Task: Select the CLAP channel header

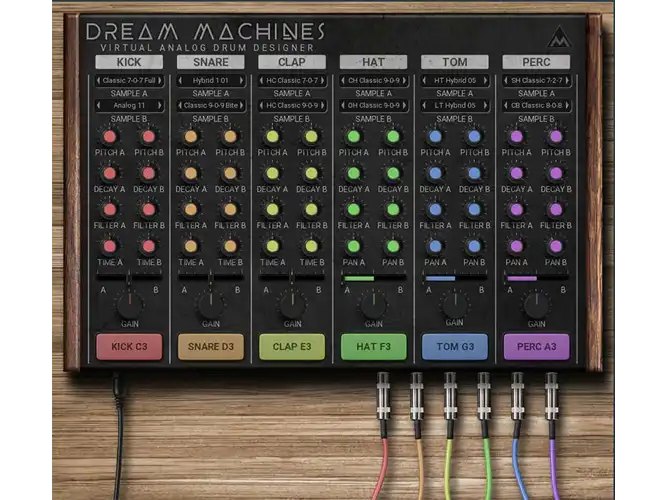Action: (292, 62)
